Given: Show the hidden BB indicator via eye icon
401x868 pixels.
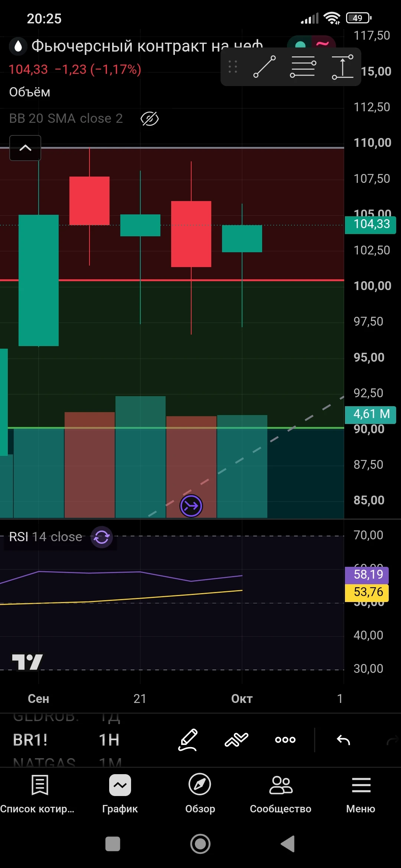Looking at the screenshot, I should [150, 119].
